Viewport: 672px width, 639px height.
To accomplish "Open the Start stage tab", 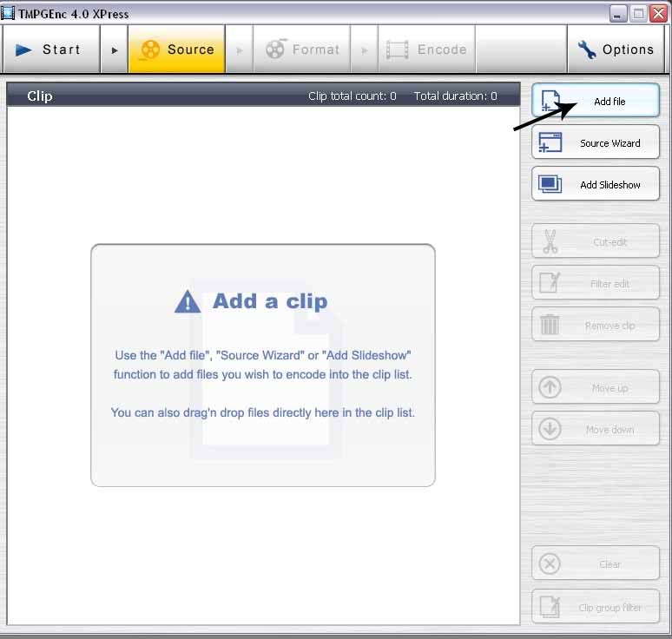I will (x=51, y=49).
